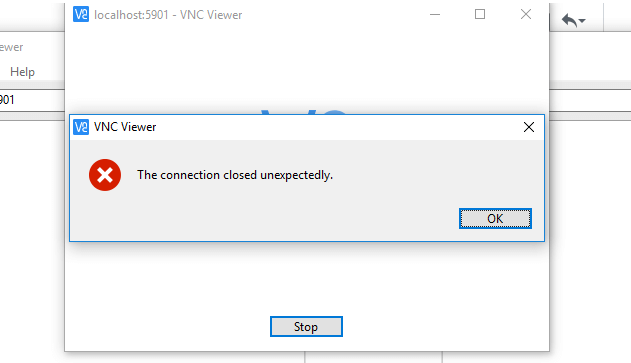The height and width of the screenshot is (363, 631).
Task: Select the 'The connection closed unexpectedly.' message text
Action: tap(235, 175)
